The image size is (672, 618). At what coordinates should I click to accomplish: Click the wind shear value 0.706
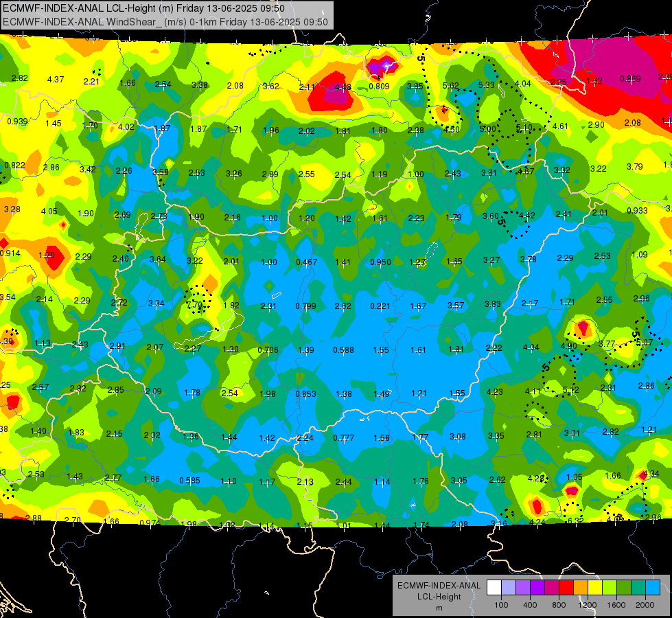[268, 350]
